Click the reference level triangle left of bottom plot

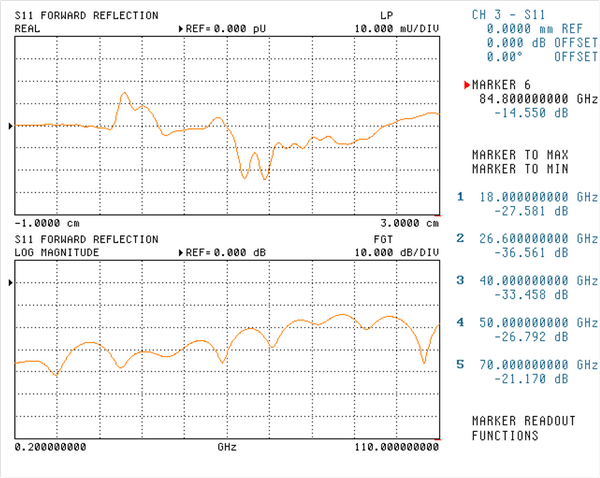[11, 284]
